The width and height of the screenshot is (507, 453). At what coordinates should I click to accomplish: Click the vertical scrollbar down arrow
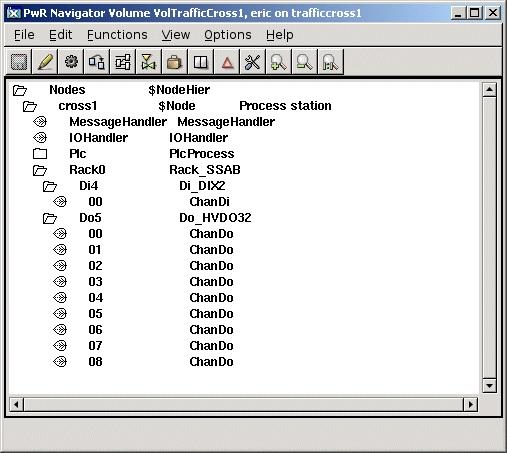[489, 386]
